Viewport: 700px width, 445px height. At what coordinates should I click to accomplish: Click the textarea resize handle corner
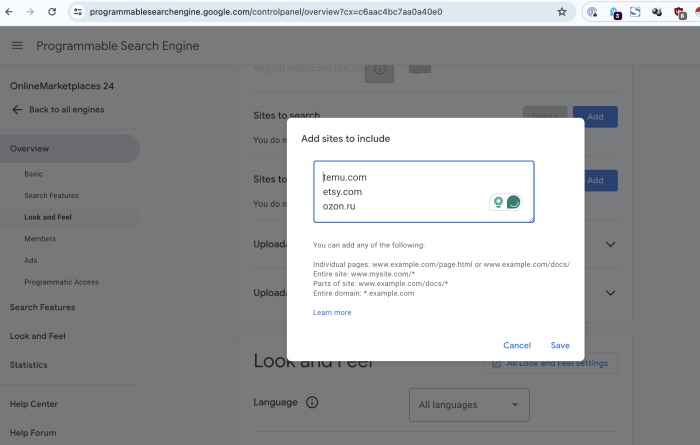[531, 219]
